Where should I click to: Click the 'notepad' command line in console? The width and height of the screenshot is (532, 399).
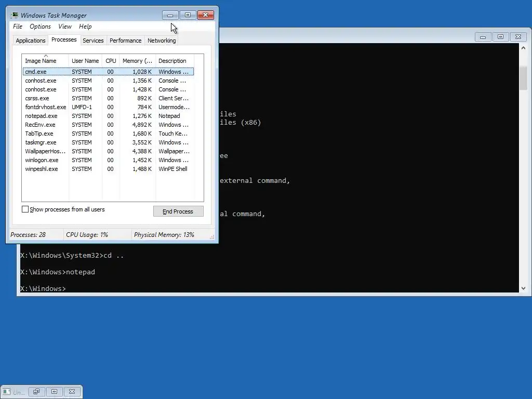click(x=58, y=272)
